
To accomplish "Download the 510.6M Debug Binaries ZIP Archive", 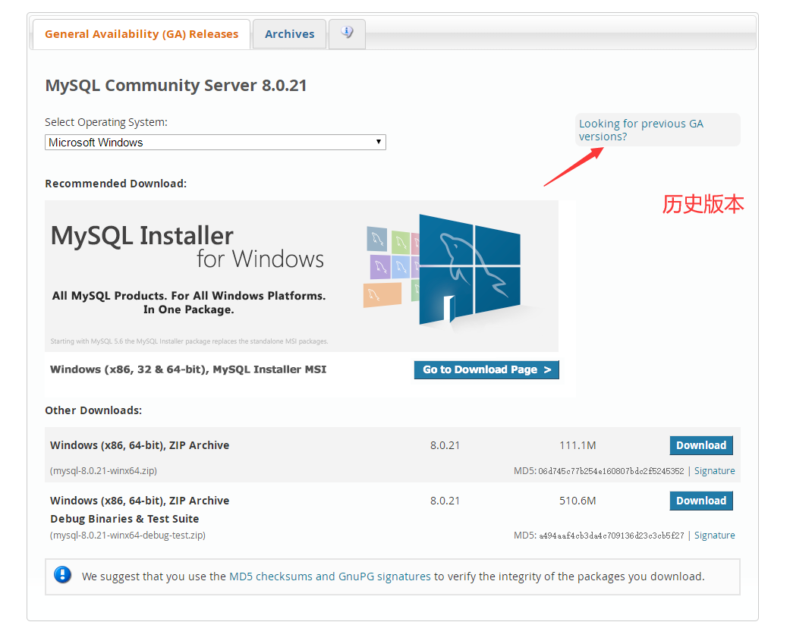I will coord(701,501).
